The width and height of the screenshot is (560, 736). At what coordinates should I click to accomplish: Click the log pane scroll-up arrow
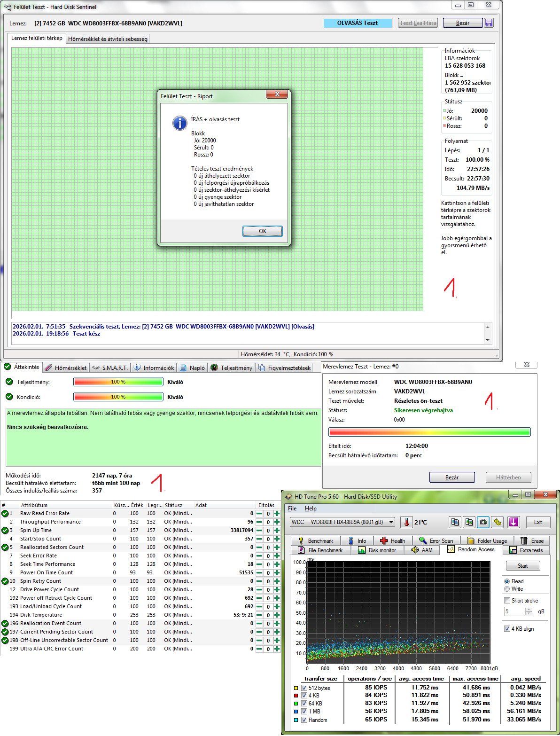pos(488,327)
